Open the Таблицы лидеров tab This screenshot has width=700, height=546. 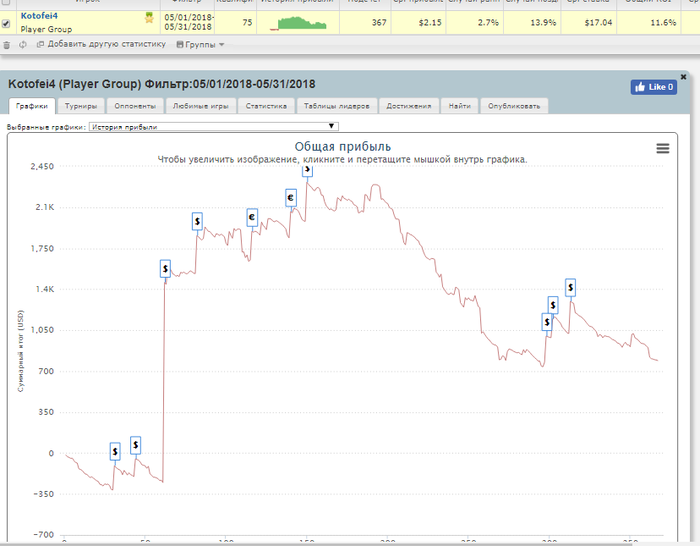[337, 106]
